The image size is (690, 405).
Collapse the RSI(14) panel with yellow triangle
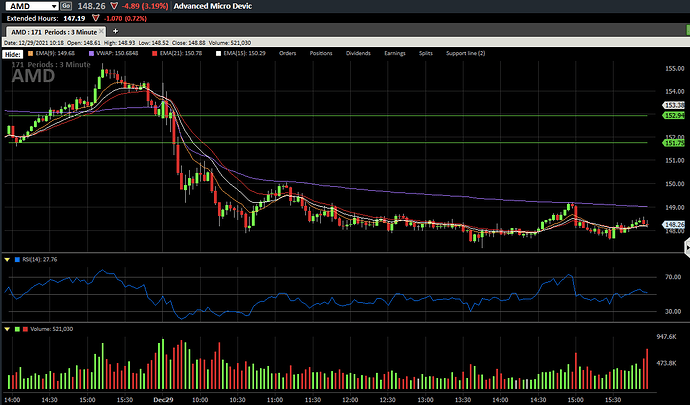pos(7,260)
